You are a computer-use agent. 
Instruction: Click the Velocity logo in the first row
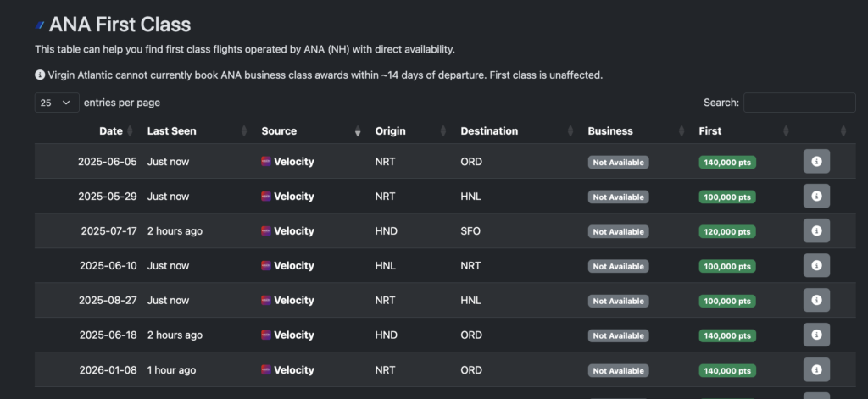coord(266,162)
